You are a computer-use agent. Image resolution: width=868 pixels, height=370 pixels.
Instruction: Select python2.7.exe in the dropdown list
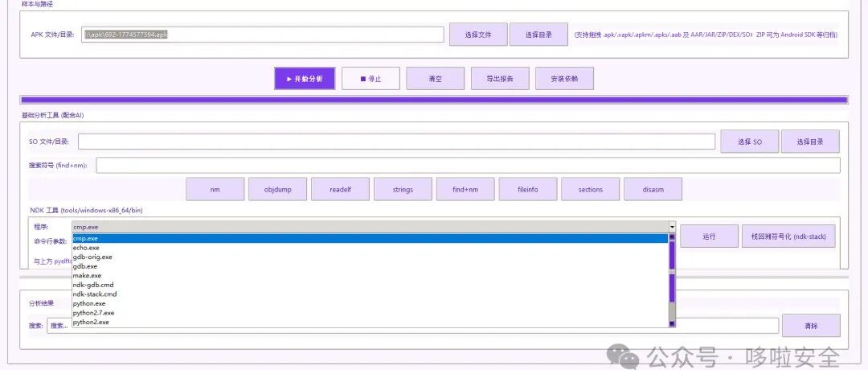tap(370, 313)
